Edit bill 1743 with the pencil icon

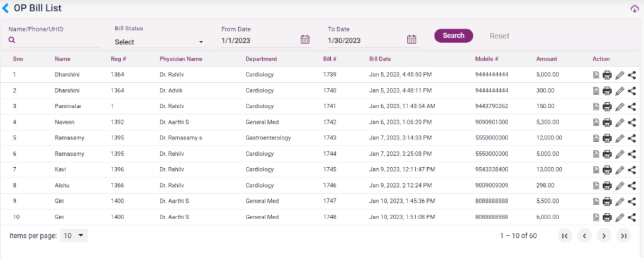(619, 138)
